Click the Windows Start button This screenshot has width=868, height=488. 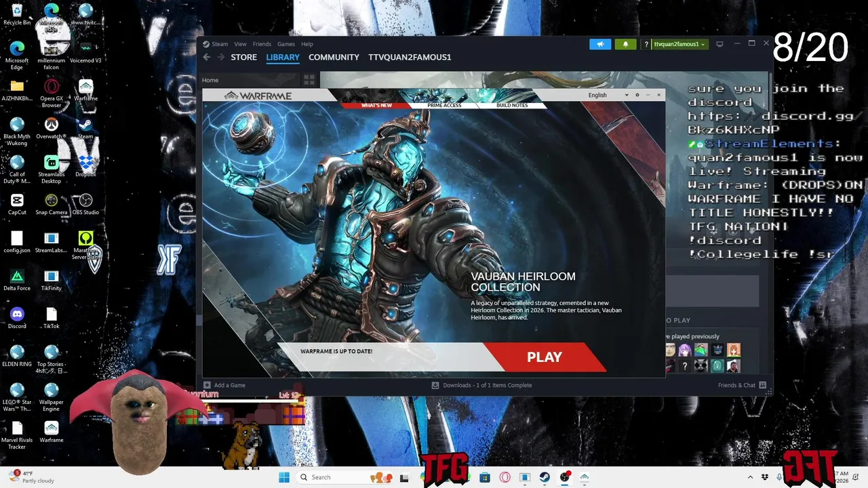pyautogui.click(x=284, y=477)
